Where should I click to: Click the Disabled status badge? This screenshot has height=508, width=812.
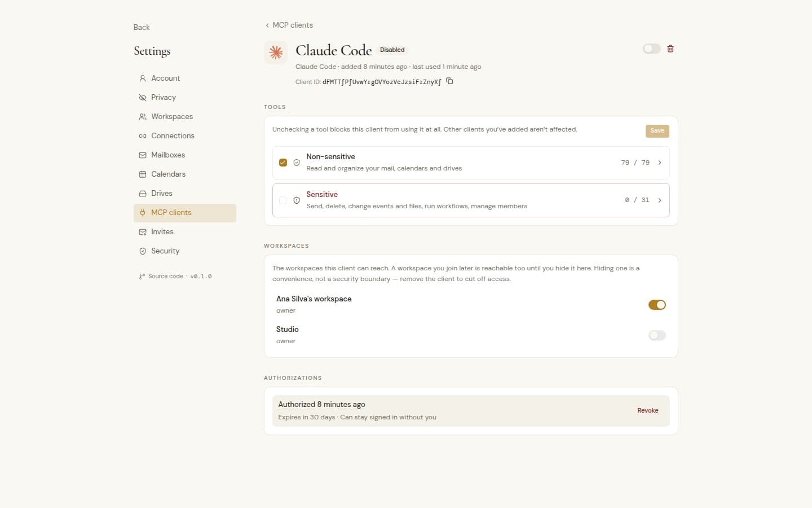[392, 50]
